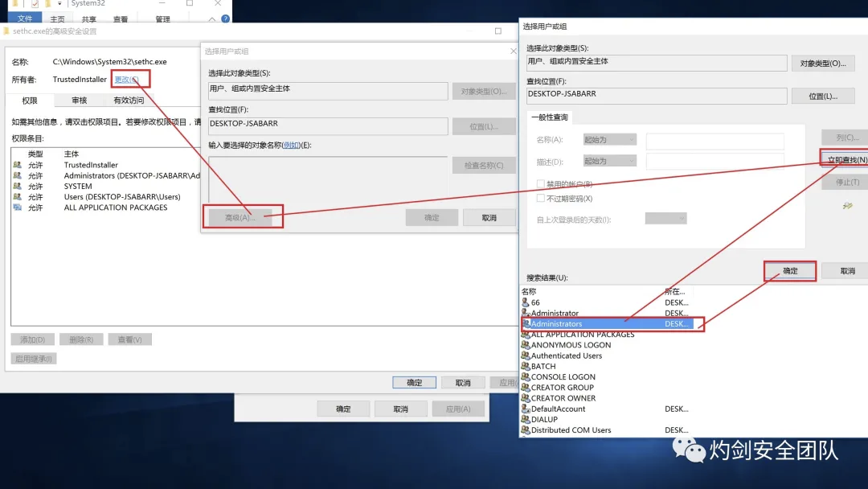This screenshot has height=489, width=868.
Task: Open the 审核 tab
Action: [x=79, y=101]
